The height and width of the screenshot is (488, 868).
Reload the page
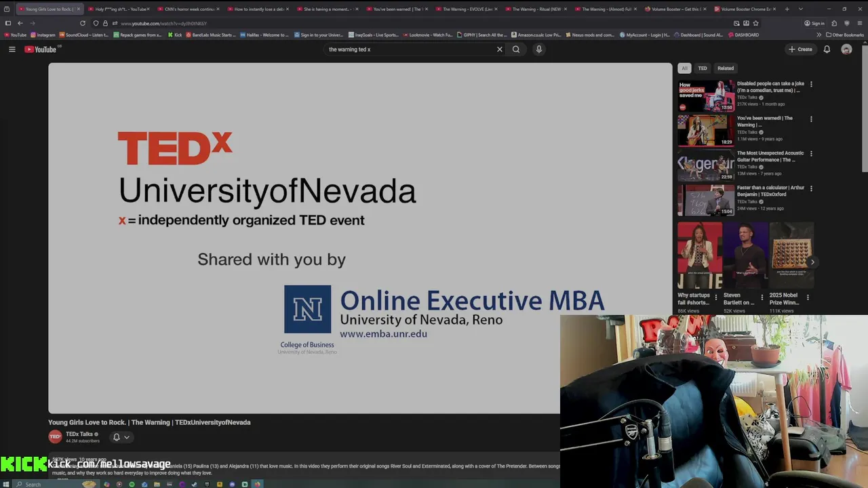[83, 23]
